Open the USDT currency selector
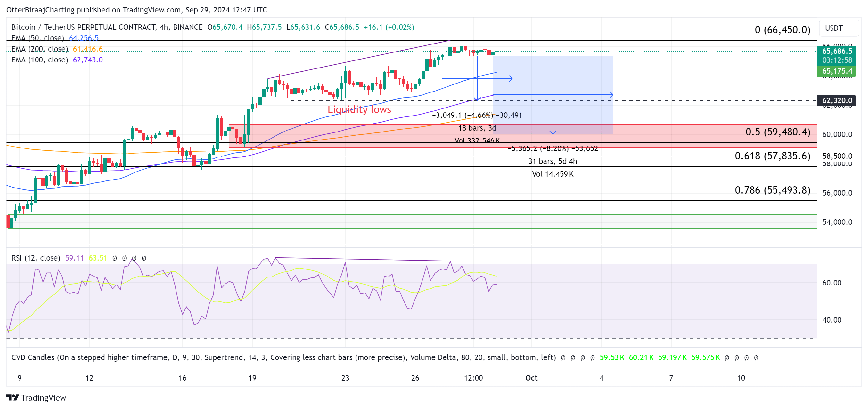The width and height of the screenshot is (868, 409). [x=834, y=28]
